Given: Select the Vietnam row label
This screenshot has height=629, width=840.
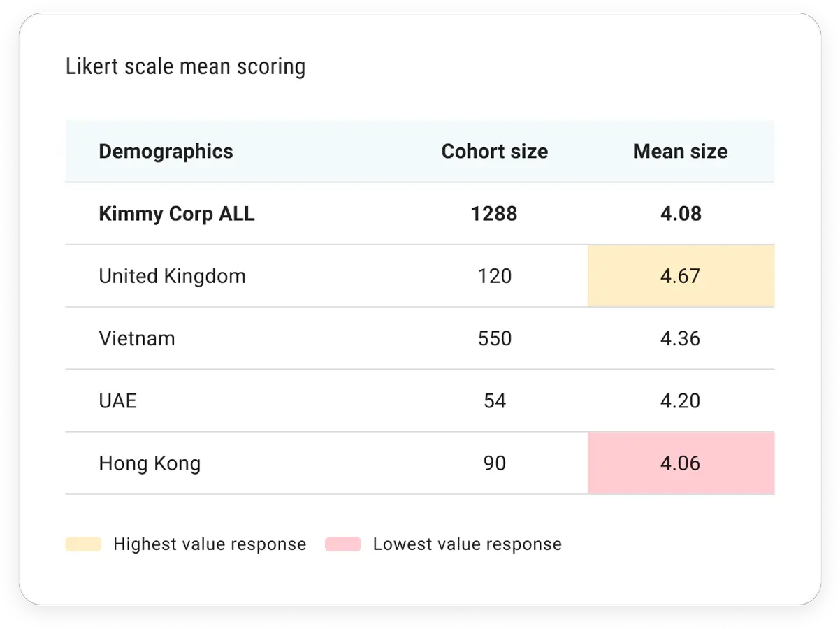Looking at the screenshot, I should point(137,338).
